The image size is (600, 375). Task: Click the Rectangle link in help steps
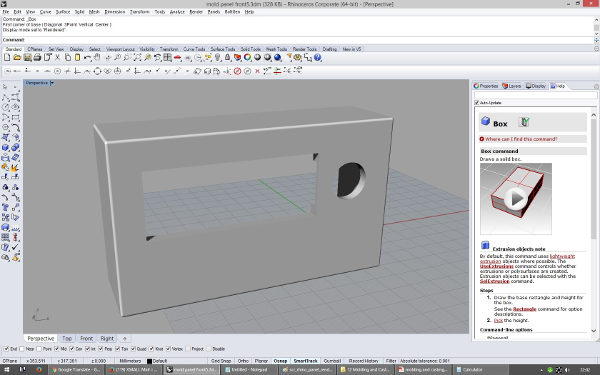pos(524,309)
